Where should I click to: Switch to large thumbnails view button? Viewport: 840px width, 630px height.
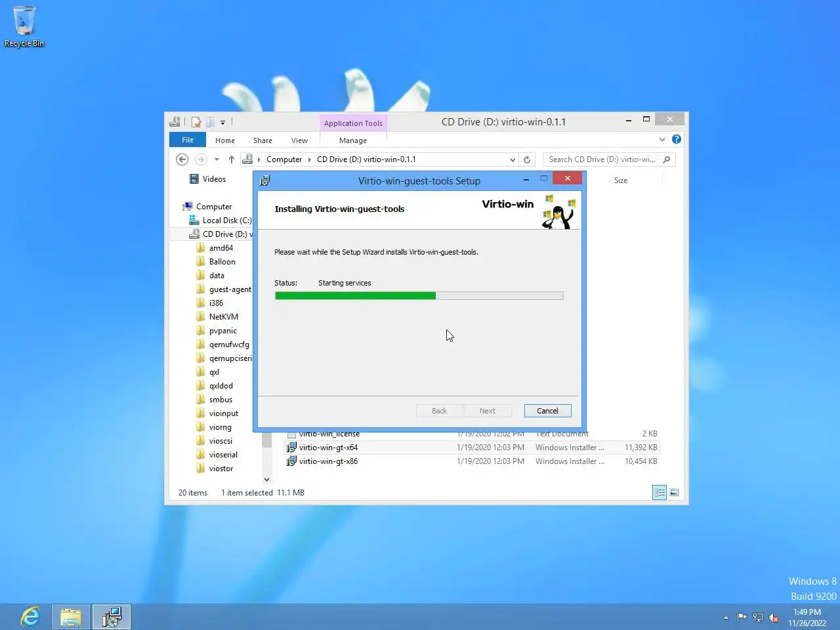pos(674,493)
